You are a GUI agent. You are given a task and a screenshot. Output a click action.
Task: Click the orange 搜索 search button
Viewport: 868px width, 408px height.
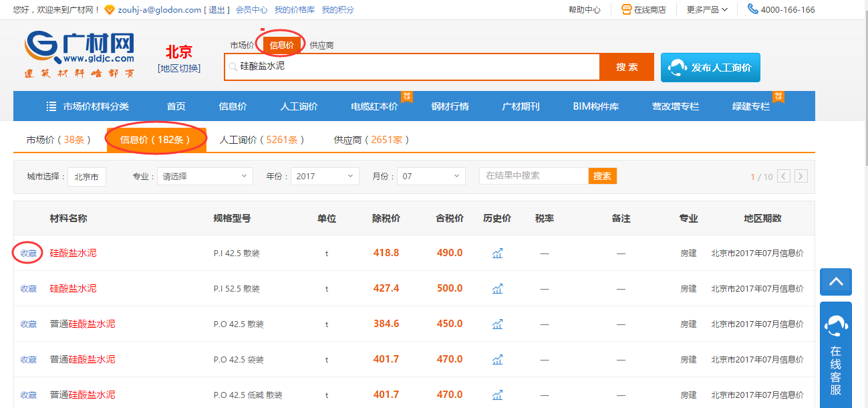click(x=626, y=67)
